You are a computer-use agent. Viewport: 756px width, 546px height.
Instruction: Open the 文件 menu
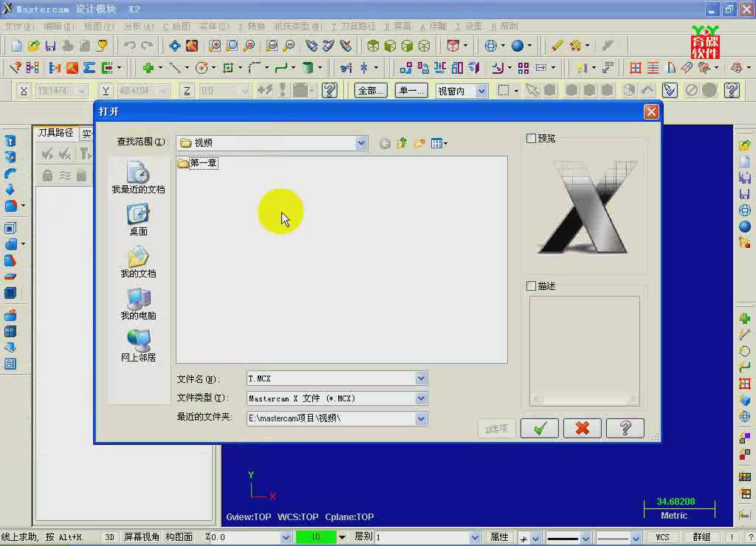(19, 26)
